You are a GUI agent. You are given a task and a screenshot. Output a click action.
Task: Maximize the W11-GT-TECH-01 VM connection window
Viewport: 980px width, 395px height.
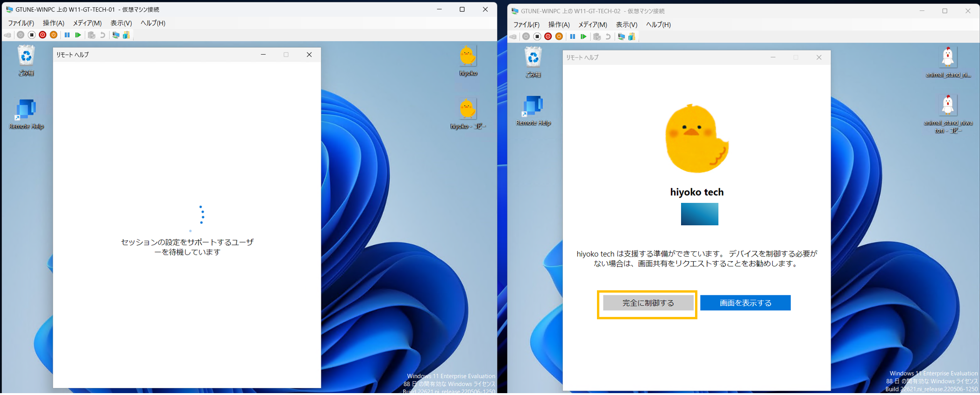pos(462,9)
